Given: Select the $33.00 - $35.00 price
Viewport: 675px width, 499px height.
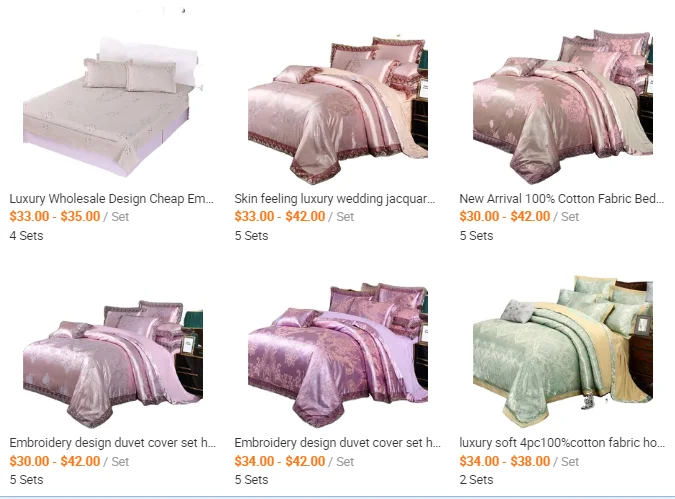Looking at the screenshot, I should 55,216.
